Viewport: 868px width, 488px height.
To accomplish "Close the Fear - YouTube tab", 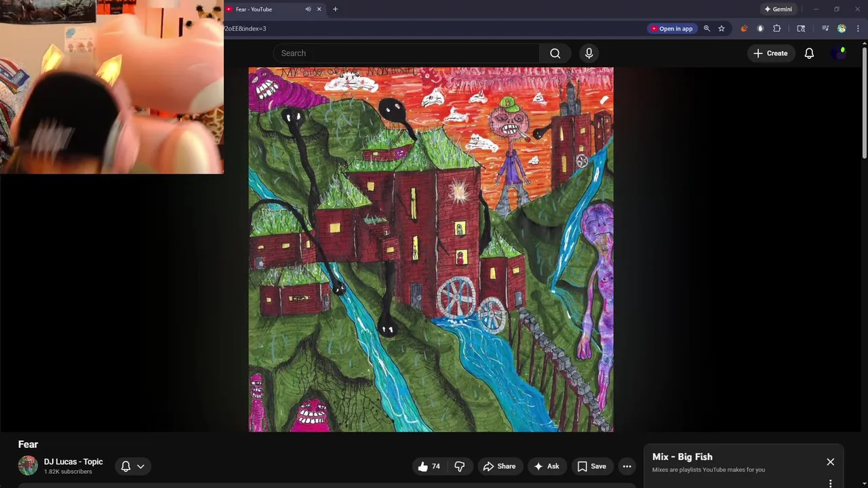I will pos(319,9).
